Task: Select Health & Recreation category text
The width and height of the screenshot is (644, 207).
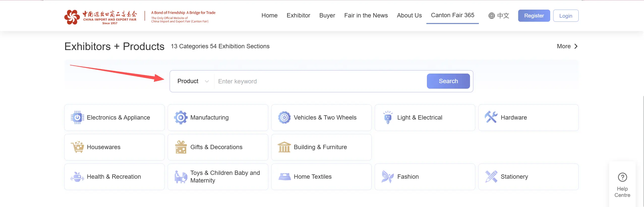Action: [x=114, y=177]
